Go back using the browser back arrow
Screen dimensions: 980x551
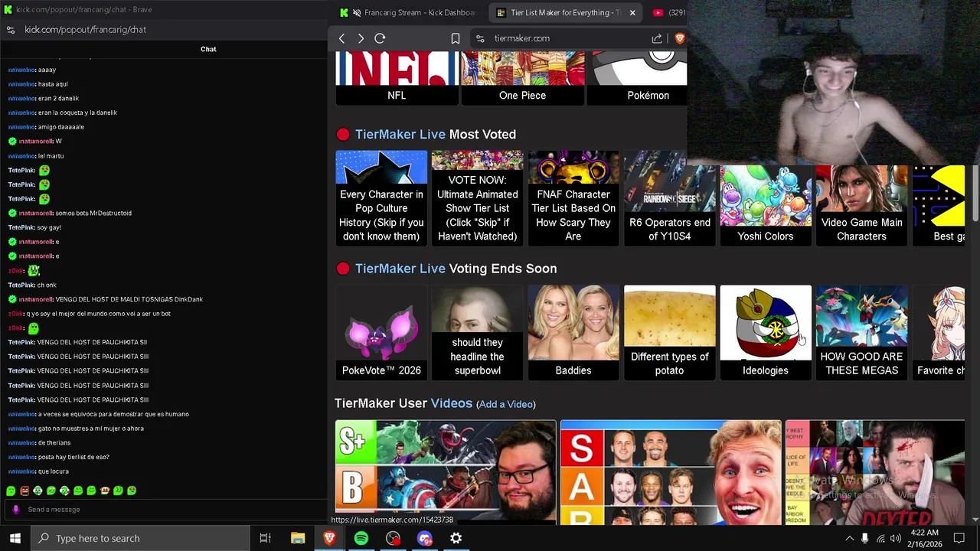click(342, 38)
